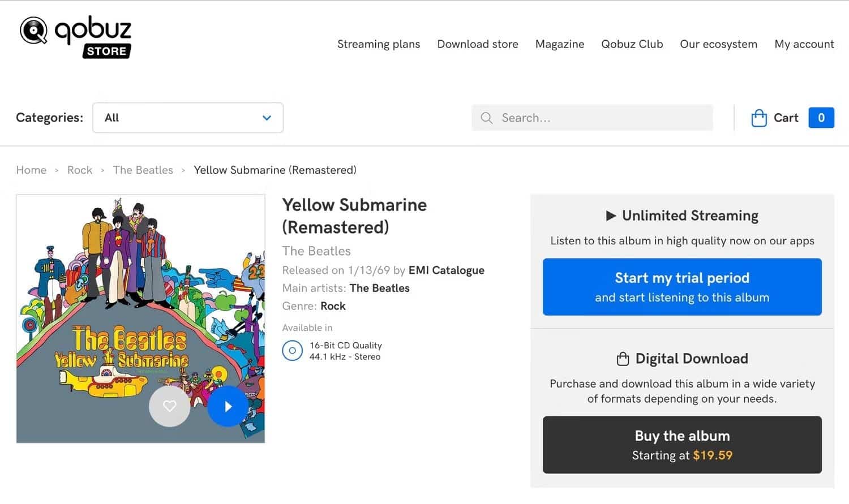Screen dimensions: 849x504
Task: Click the Qobuz Store logo
Action: (76, 36)
